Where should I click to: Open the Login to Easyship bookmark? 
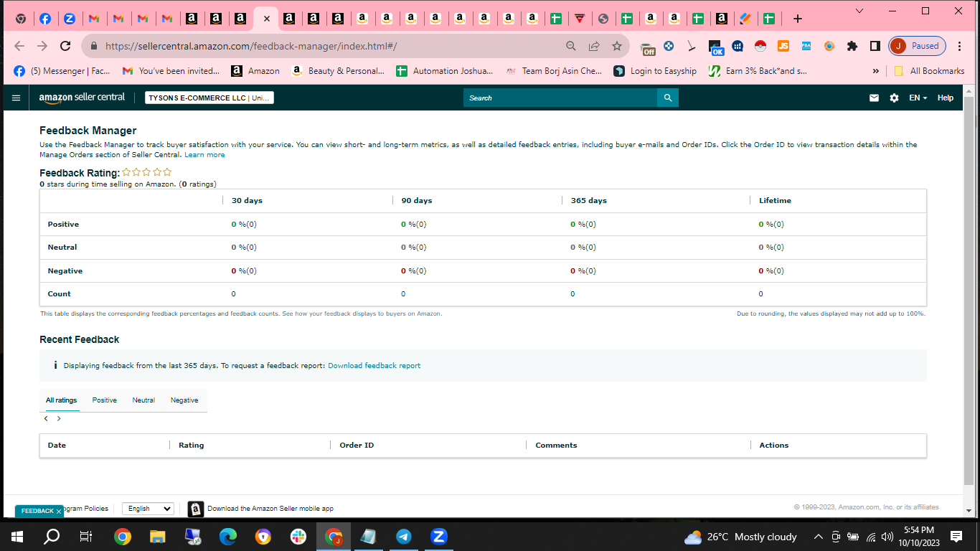656,71
